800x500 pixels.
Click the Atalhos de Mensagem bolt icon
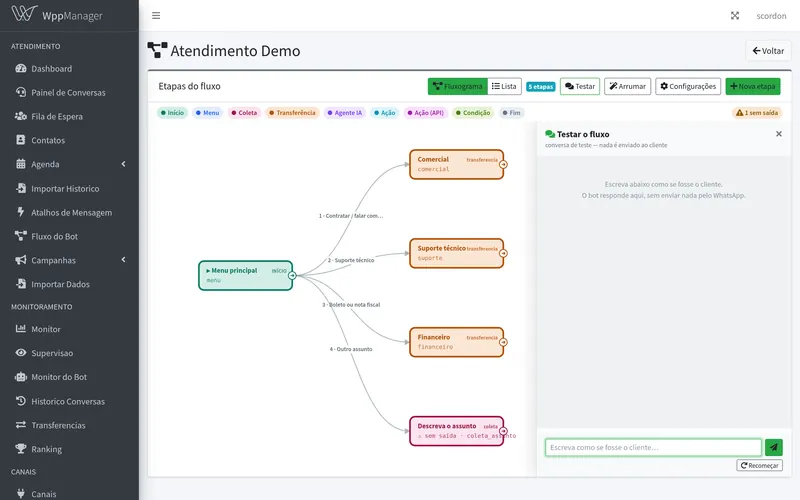point(20,212)
